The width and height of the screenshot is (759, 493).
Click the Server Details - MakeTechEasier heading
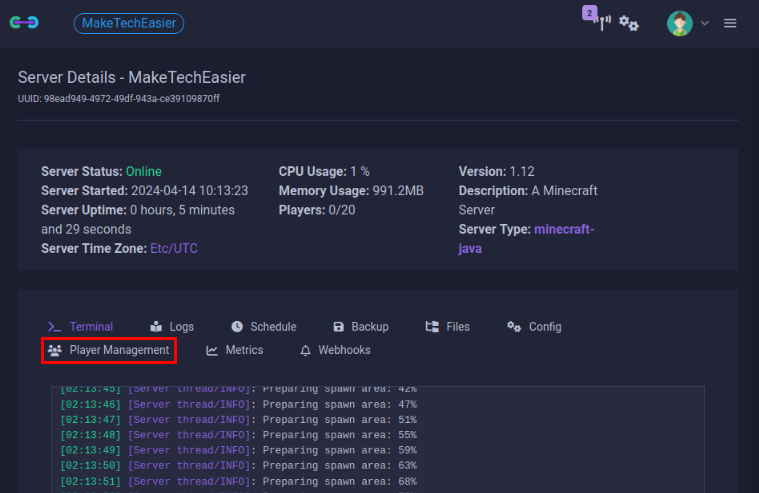point(132,77)
